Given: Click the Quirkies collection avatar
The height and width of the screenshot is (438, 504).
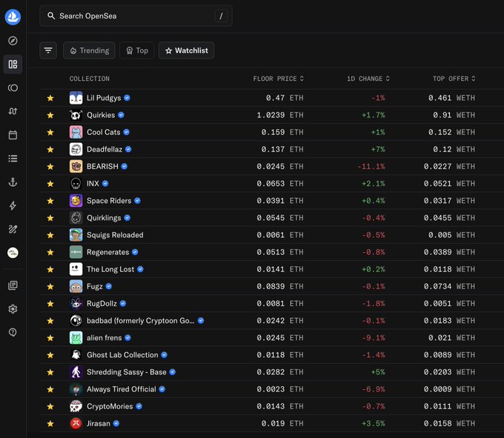Looking at the screenshot, I should pyautogui.click(x=76, y=115).
